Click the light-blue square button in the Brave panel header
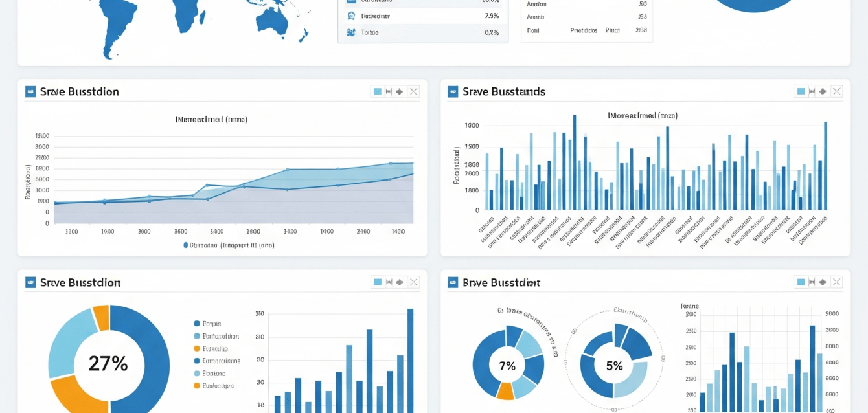 801,282
